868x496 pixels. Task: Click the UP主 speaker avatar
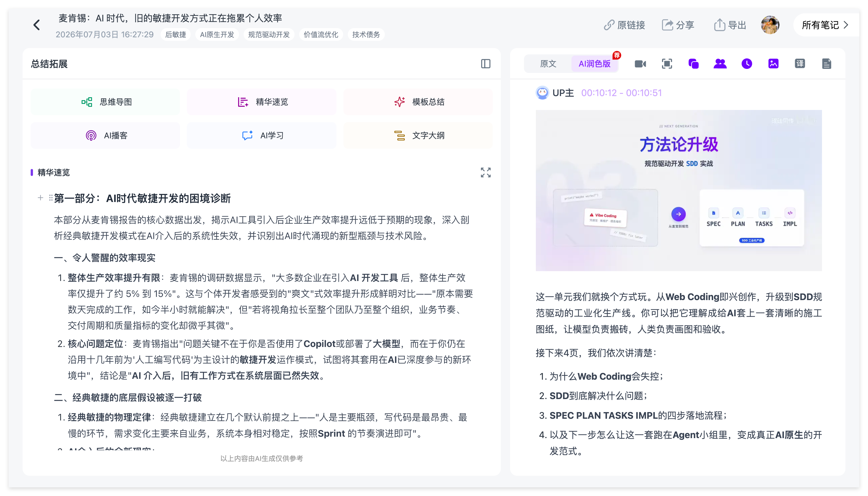(542, 93)
